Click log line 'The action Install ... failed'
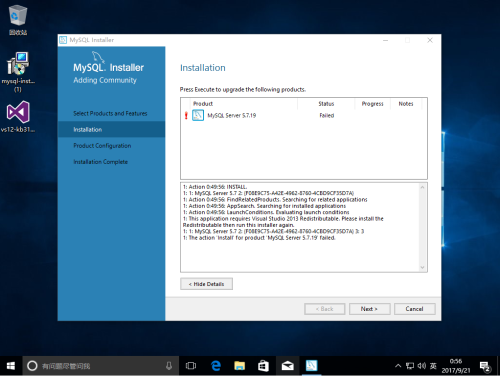The image size is (500, 376). click(259, 238)
